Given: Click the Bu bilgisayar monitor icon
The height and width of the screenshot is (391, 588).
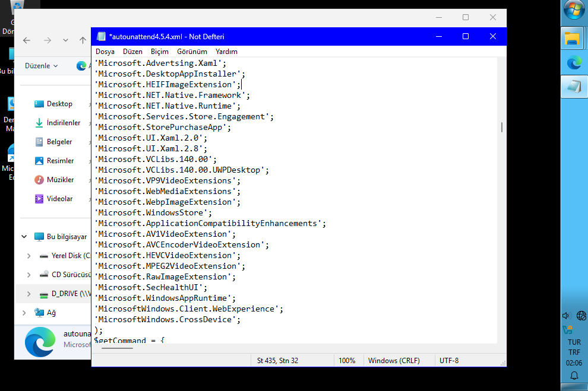Looking at the screenshot, I should [39, 237].
